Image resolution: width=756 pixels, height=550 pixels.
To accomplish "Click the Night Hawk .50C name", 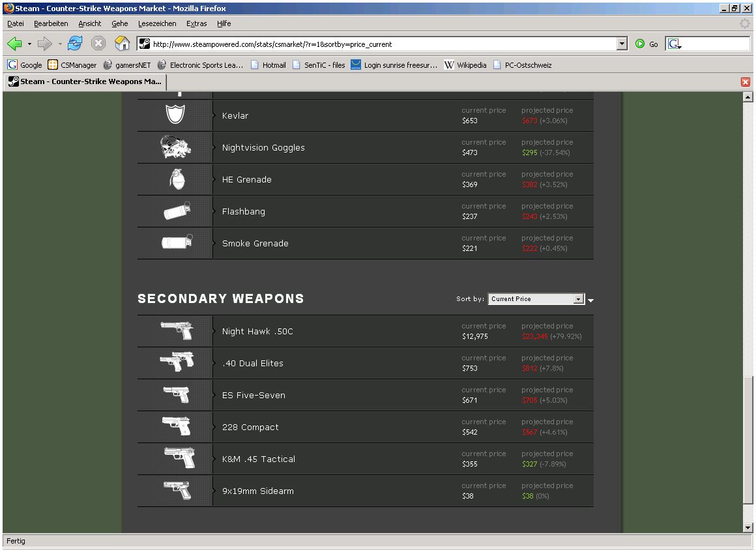I will (x=257, y=331).
